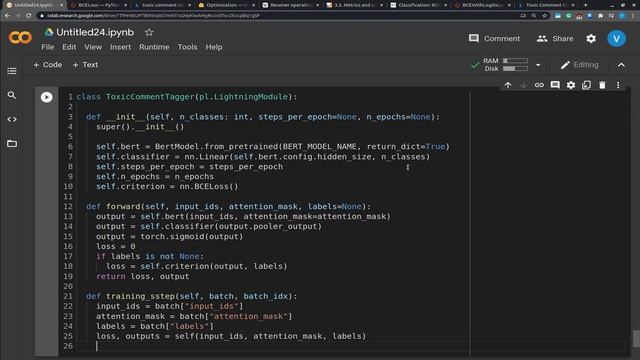This screenshot has height=360, width=640.
Task: Click 'BertModel.from_pretrained' on line 6
Action: click(216, 147)
